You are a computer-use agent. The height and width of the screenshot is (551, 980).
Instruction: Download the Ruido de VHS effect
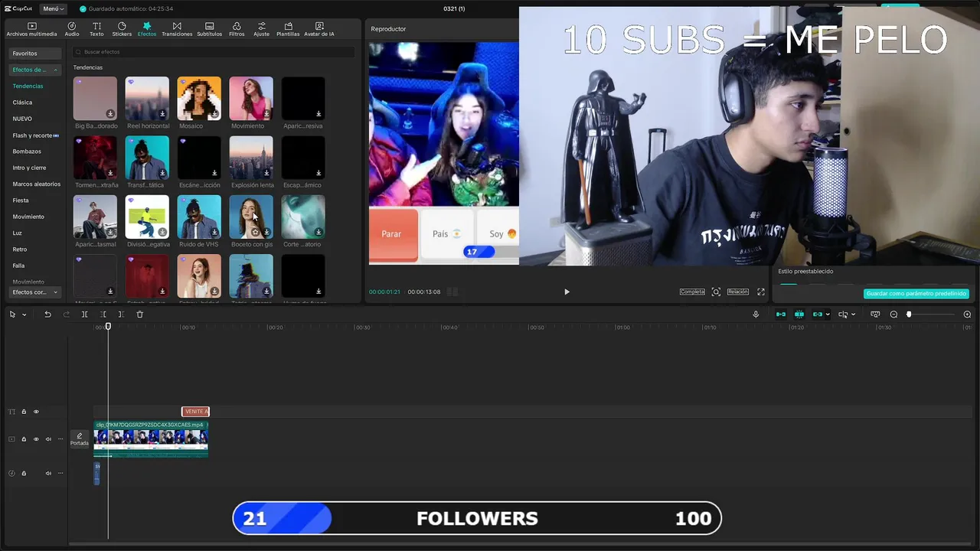tap(214, 232)
